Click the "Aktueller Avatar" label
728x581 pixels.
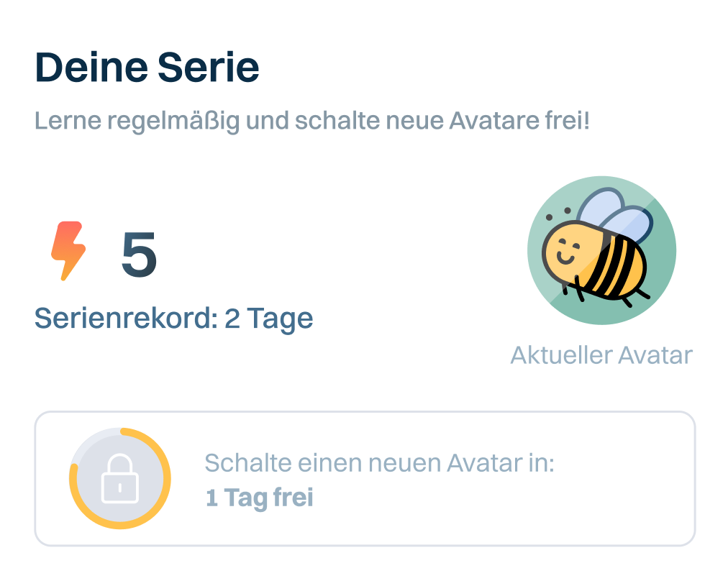601,354
